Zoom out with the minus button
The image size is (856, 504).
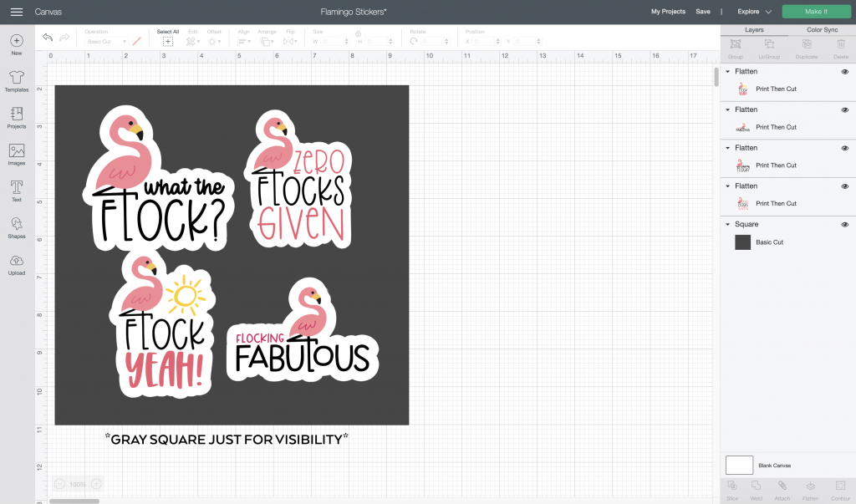[60, 484]
